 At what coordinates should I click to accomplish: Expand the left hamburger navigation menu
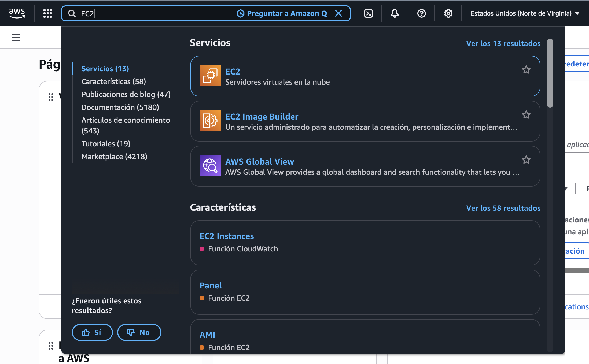coord(16,38)
